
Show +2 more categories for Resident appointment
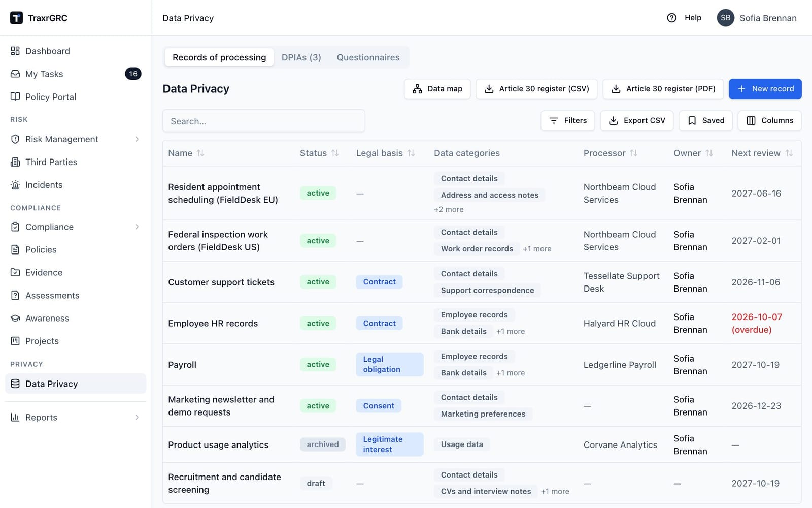[x=449, y=209]
